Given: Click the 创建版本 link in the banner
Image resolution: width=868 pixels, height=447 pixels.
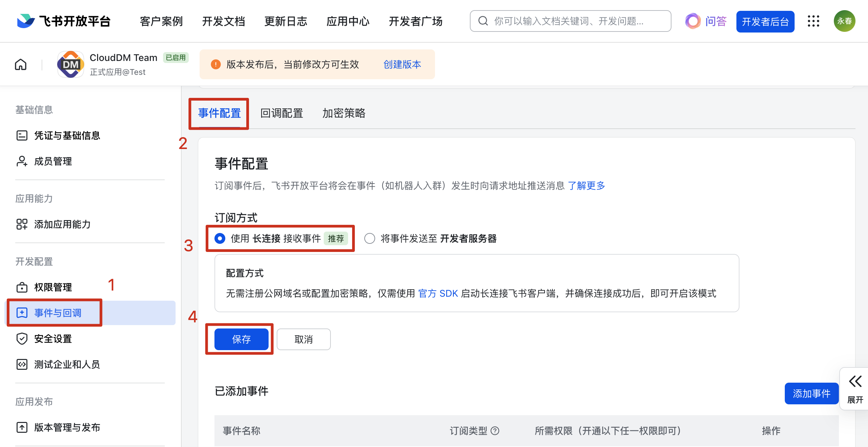Looking at the screenshot, I should click(402, 64).
